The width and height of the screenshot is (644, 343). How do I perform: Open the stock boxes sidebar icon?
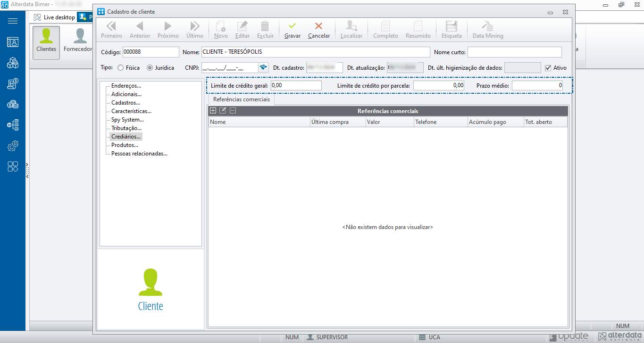click(x=13, y=63)
